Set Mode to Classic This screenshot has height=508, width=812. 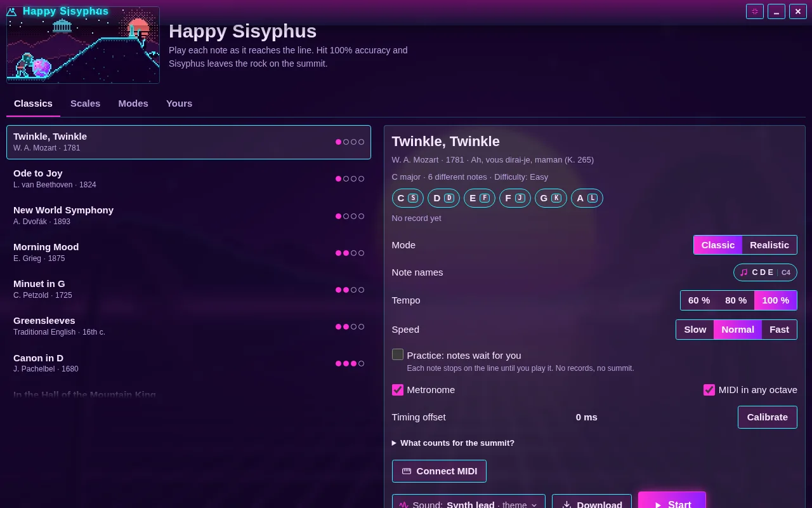(717, 245)
